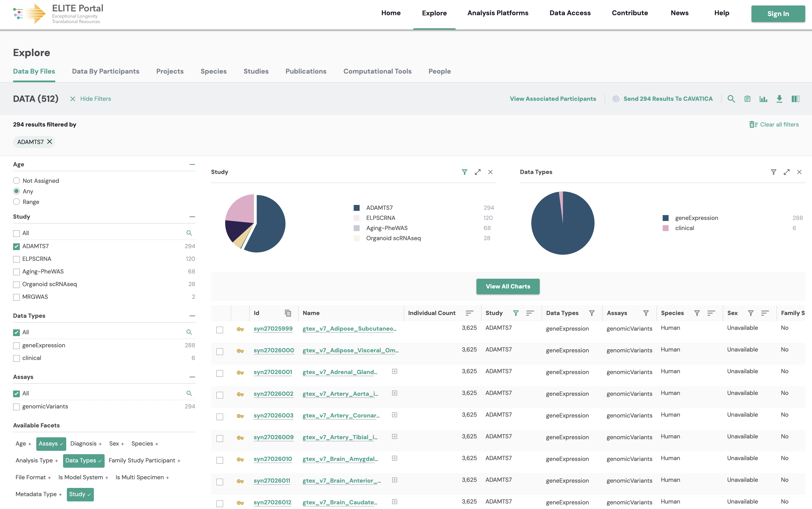
Task: Switch to Data By Participants tab
Action: [x=105, y=71]
